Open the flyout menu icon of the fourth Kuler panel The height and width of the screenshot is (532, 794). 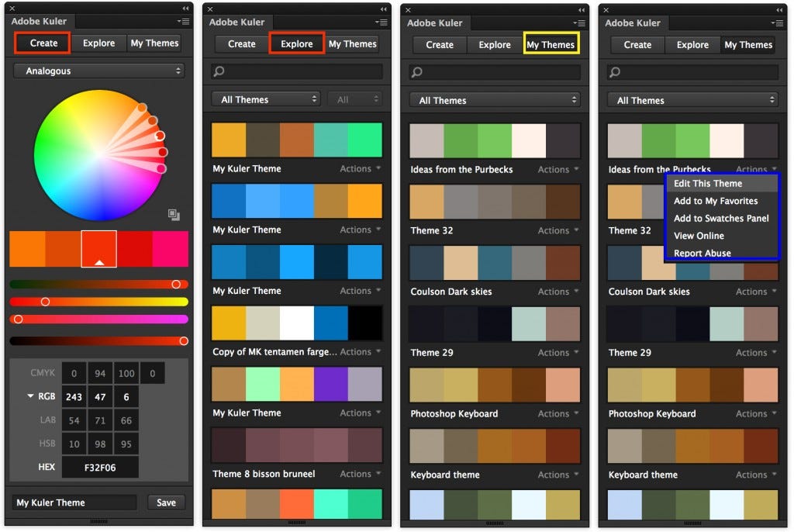pyautogui.click(x=777, y=23)
